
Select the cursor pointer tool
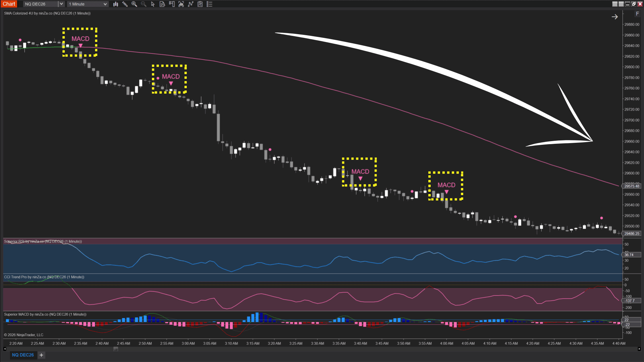pos(153,4)
